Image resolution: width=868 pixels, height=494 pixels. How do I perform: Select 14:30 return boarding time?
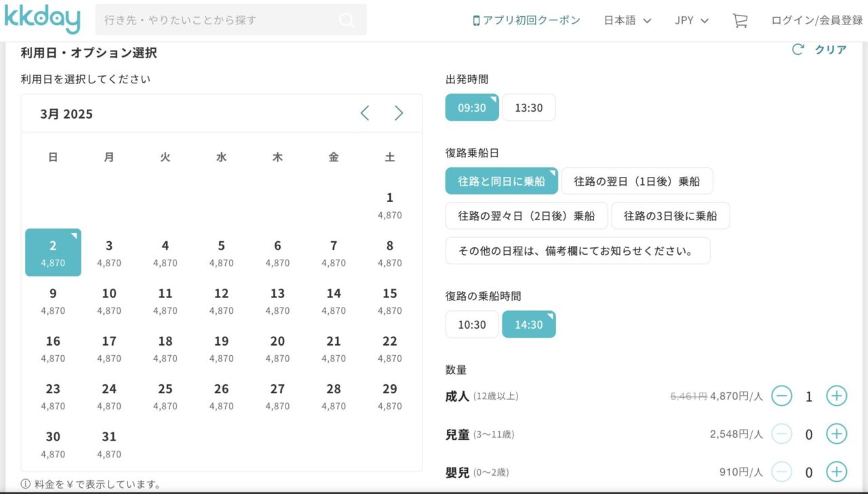click(x=529, y=325)
